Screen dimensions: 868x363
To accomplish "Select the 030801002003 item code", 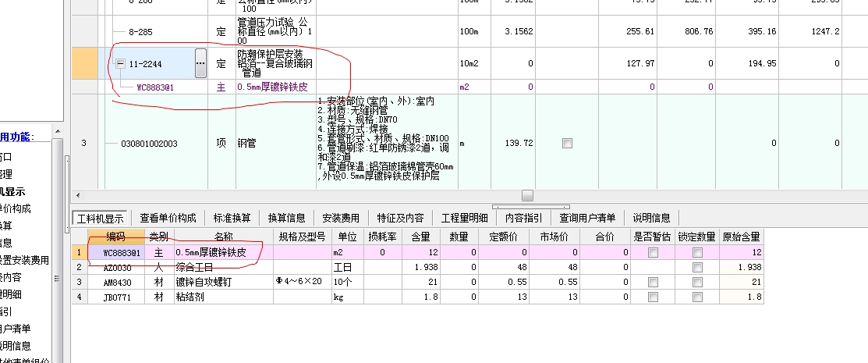I will tap(149, 144).
